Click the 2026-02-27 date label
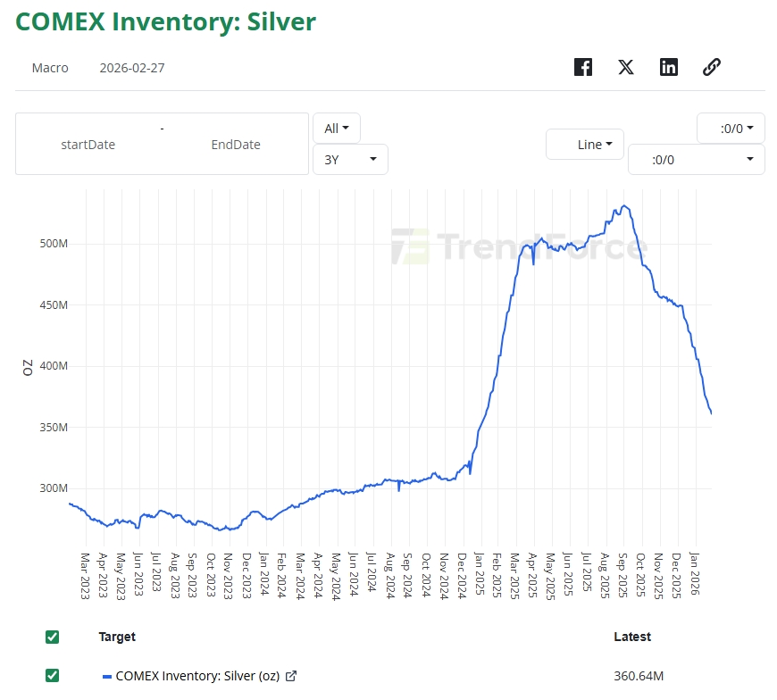 coord(131,68)
